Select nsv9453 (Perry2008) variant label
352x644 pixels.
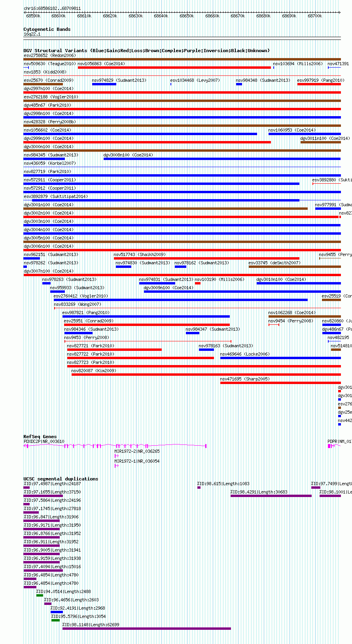tap(87, 337)
